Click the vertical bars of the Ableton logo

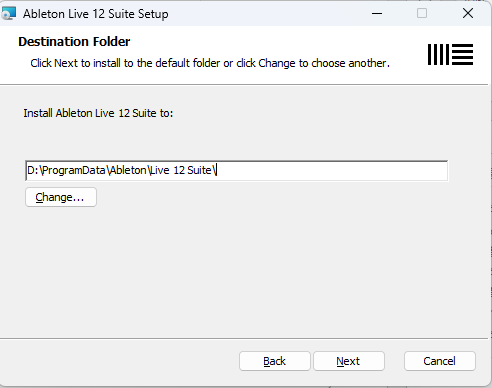[x=438, y=54]
